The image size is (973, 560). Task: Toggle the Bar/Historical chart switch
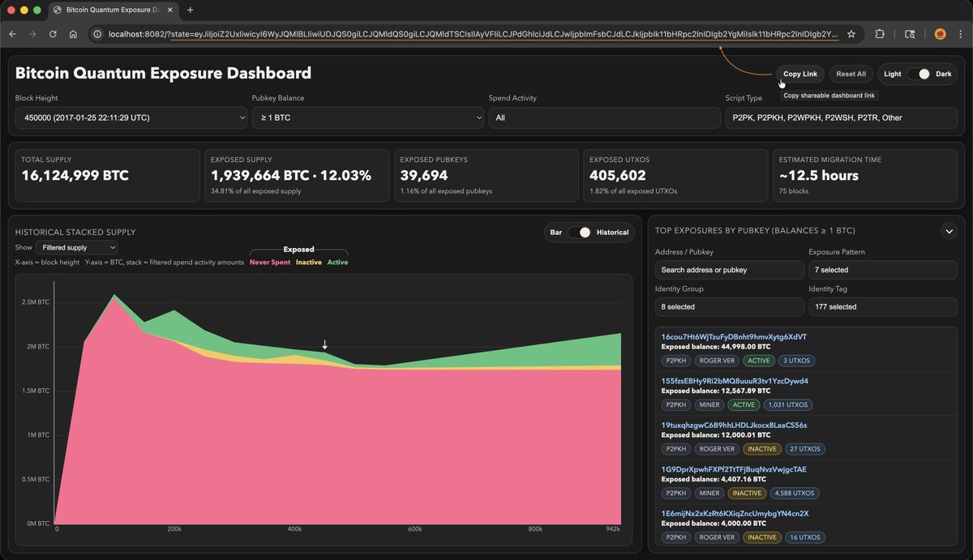[580, 233]
